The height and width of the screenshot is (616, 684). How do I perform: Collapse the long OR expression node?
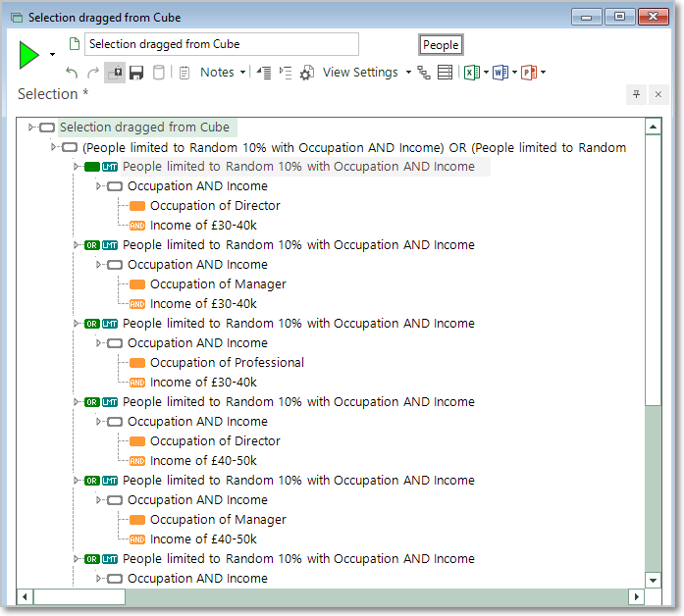[53, 147]
